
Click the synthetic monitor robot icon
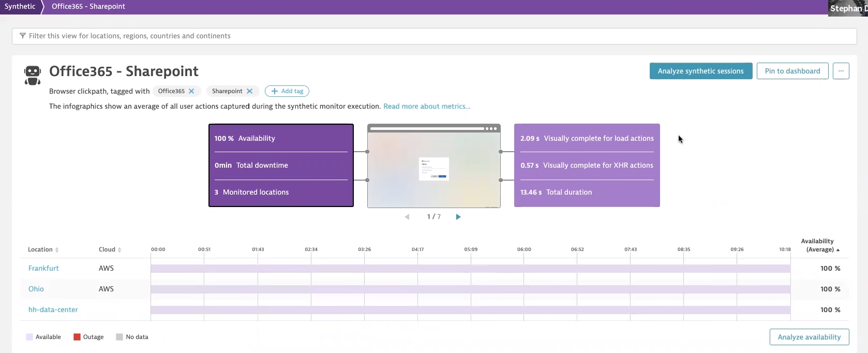[33, 75]
